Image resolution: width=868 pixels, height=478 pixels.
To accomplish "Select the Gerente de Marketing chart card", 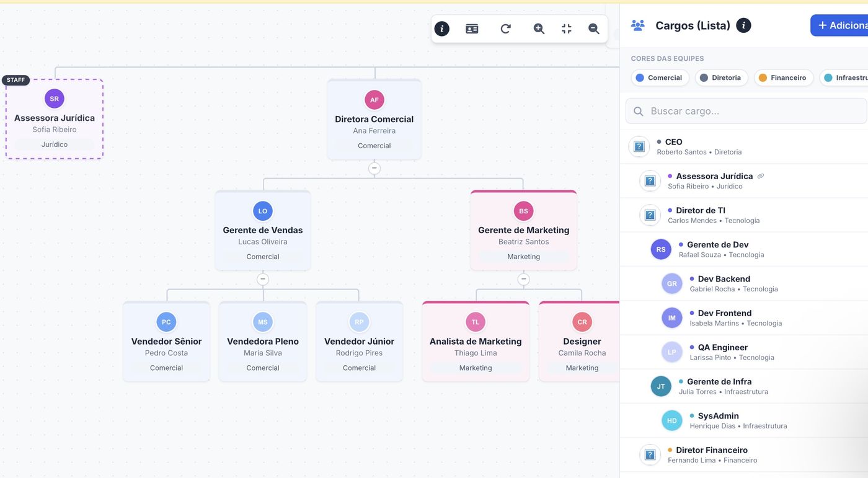I will coord(524,230).
